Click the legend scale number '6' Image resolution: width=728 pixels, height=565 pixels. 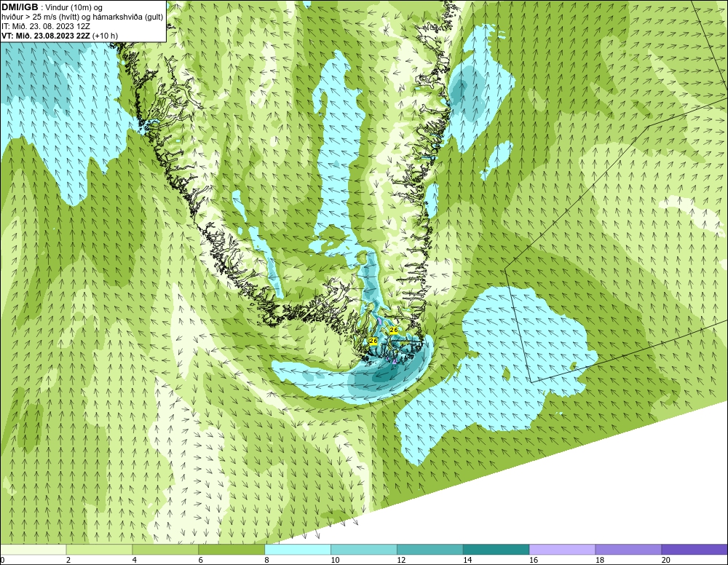201,561
